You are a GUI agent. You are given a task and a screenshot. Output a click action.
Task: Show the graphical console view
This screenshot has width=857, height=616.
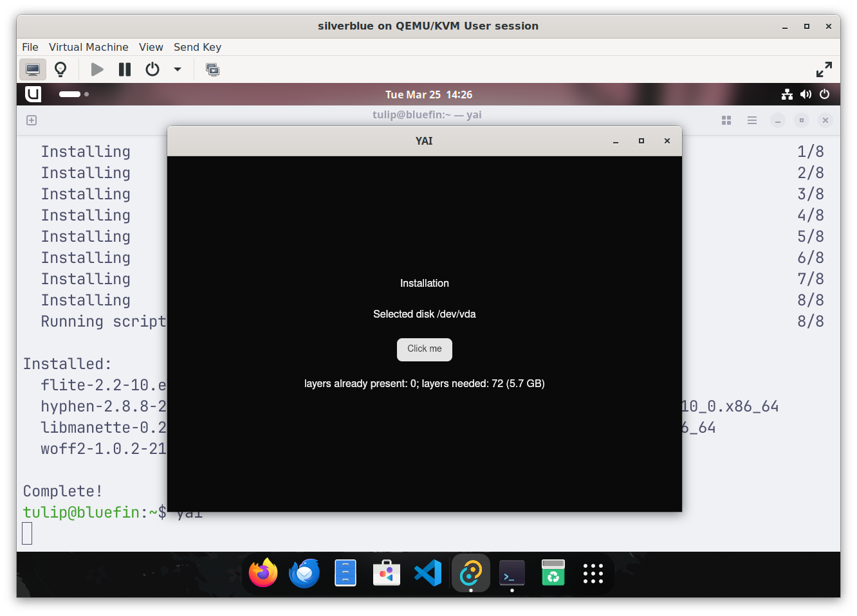coord(32,69)
